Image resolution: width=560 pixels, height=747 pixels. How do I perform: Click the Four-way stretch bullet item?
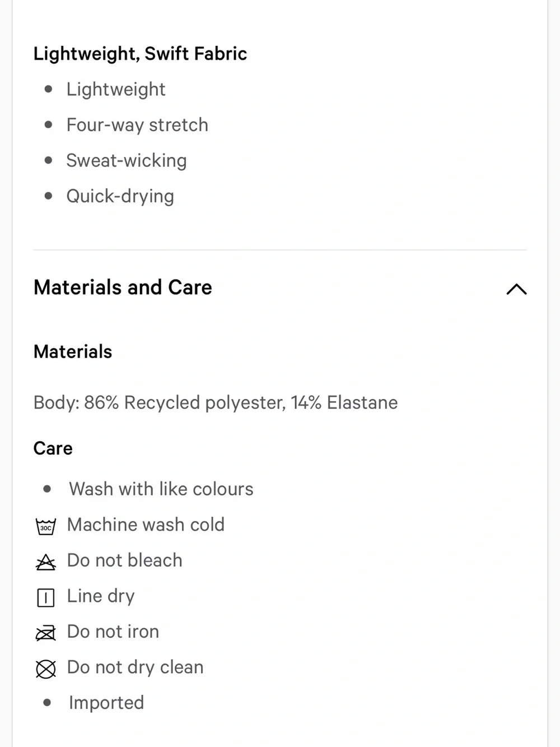pyautogui.click(x=137, y=125)
